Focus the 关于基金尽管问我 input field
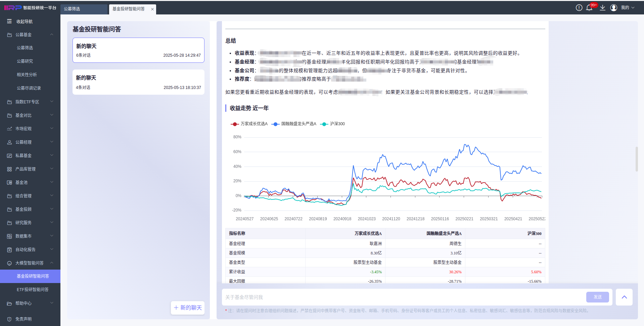644x326 pixels. [x=404, y=297]
